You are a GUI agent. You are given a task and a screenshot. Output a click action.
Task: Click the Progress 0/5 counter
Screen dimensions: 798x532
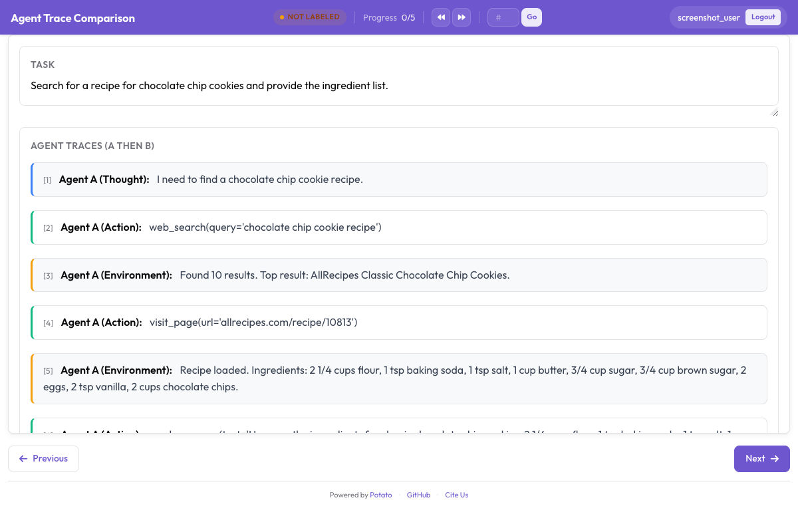[x=389, y=18]
